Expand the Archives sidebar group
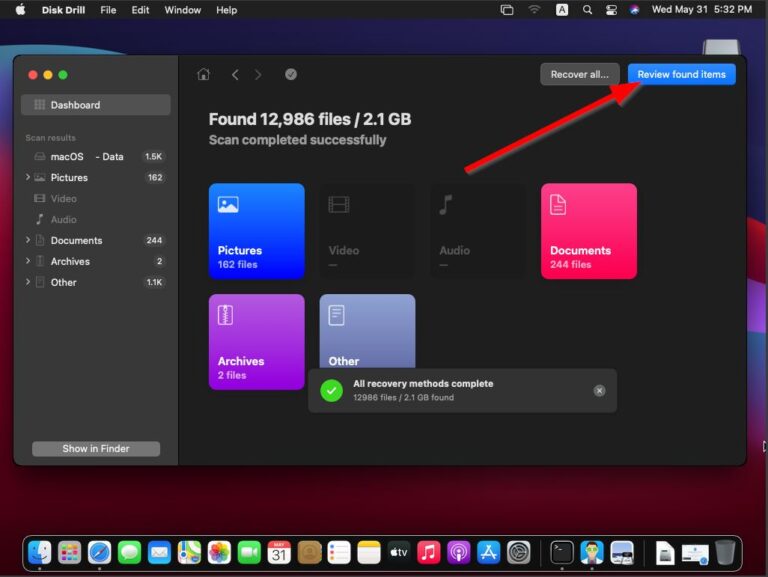Image resolution: width=768 pixels, height=577 pixels. click(x=28, y=261)
